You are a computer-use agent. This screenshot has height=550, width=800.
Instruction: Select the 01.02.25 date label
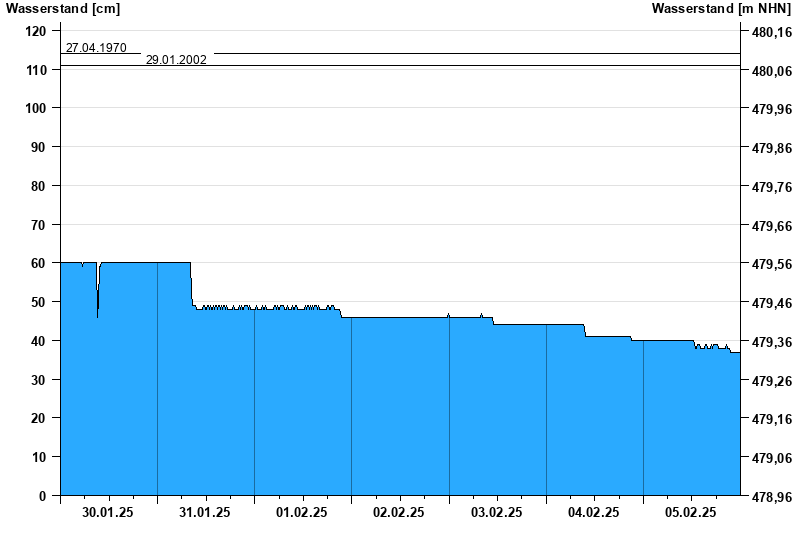coord(302,513)
